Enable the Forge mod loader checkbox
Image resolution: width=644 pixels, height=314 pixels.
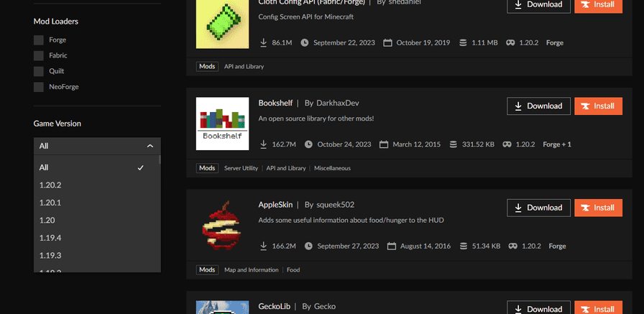[x=38, y=40]
